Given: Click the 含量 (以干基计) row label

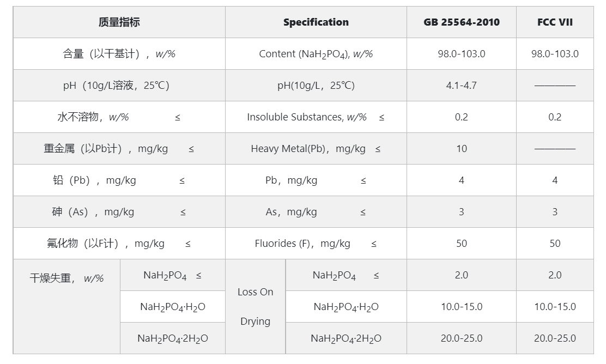Looking at the screenshot, I should pos(119,54).
